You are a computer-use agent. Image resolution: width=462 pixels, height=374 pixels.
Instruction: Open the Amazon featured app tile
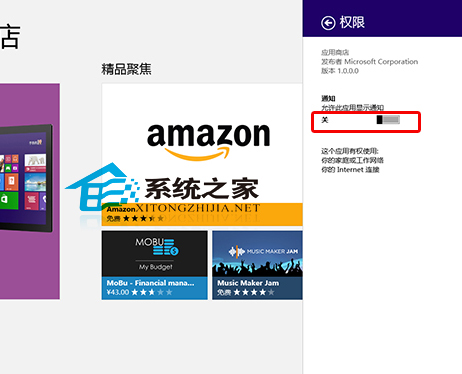[202, 155]
